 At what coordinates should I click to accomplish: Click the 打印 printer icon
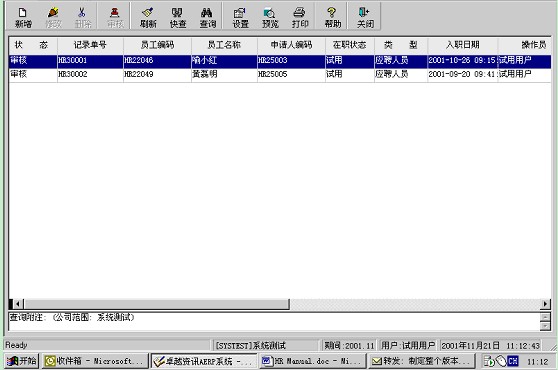click(x=300, y=17)
